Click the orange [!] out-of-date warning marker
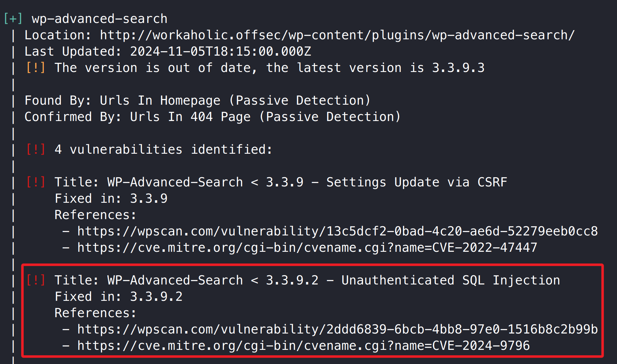Viewport: 617px width, 364px height. click(x=36, y=68)
